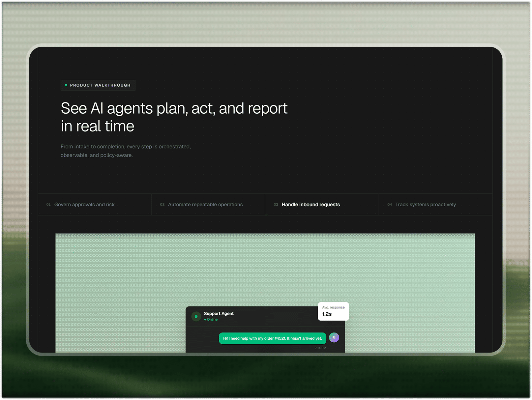Open the Handle inbound requests tab
This screenshot has width=532, height=400.
(322, 205)
